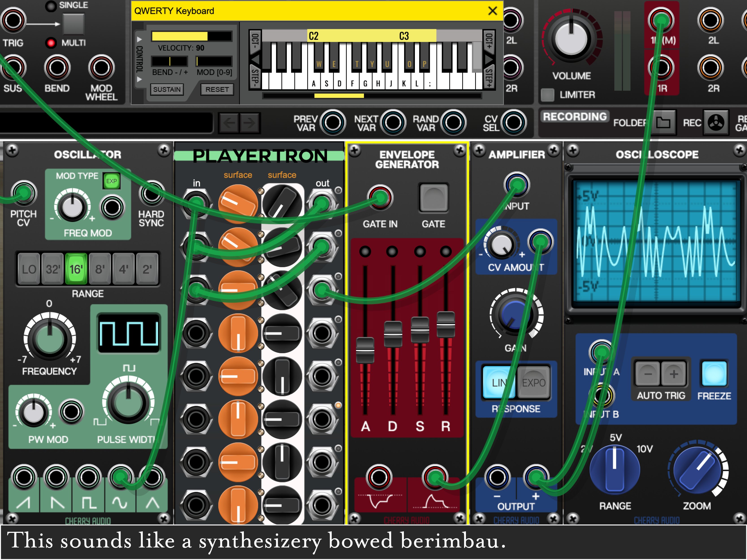Close the QWERTY Keyboard window
The height and width of the screenshot is (560, 747).
coord(493,11)
